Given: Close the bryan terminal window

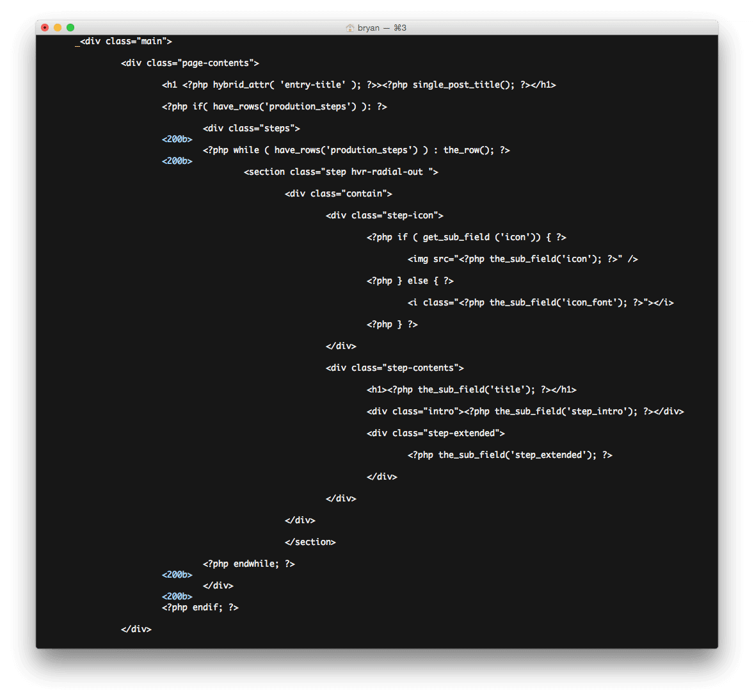Looking at the screenshot, I should click(x=45, y=28).
